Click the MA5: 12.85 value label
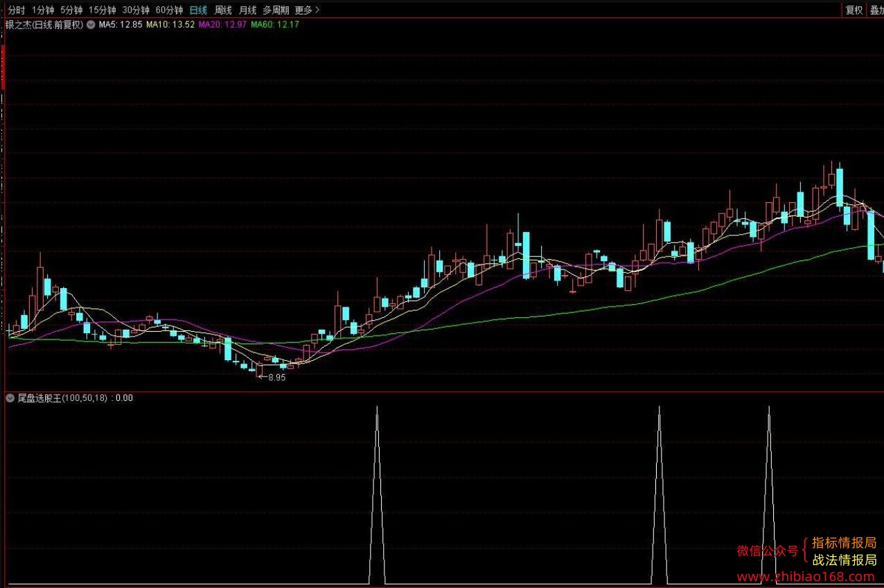This screenshot has width=884, height=588. coord(121,25)
